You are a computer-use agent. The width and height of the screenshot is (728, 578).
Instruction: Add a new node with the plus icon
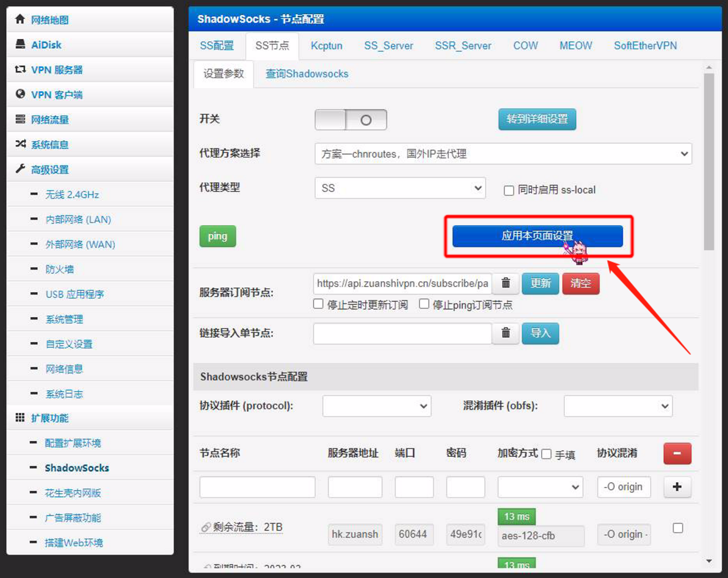pos(677,487)
